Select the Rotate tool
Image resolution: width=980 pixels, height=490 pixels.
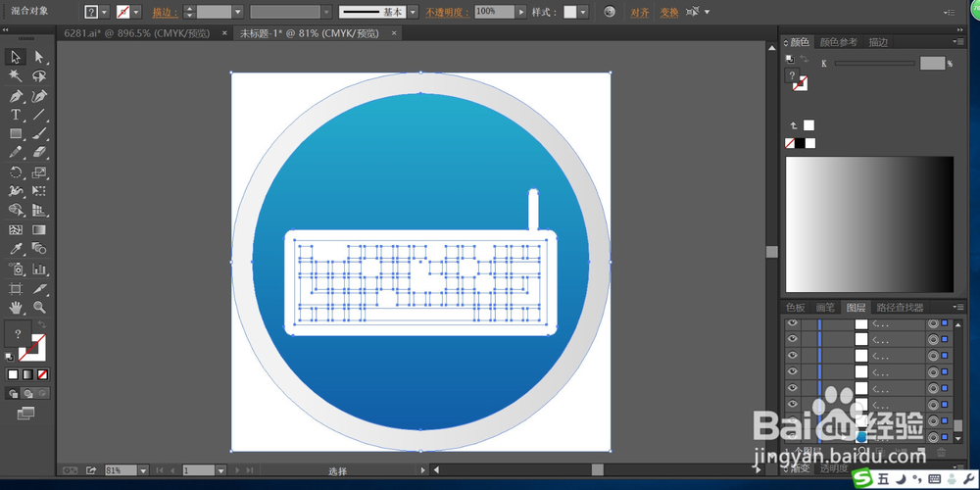click(16, 171)
